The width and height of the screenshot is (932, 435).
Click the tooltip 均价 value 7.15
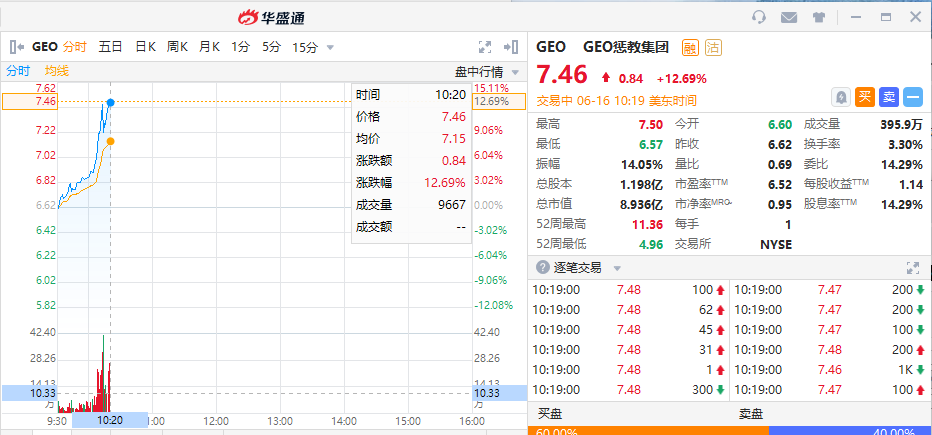[454, 138]
